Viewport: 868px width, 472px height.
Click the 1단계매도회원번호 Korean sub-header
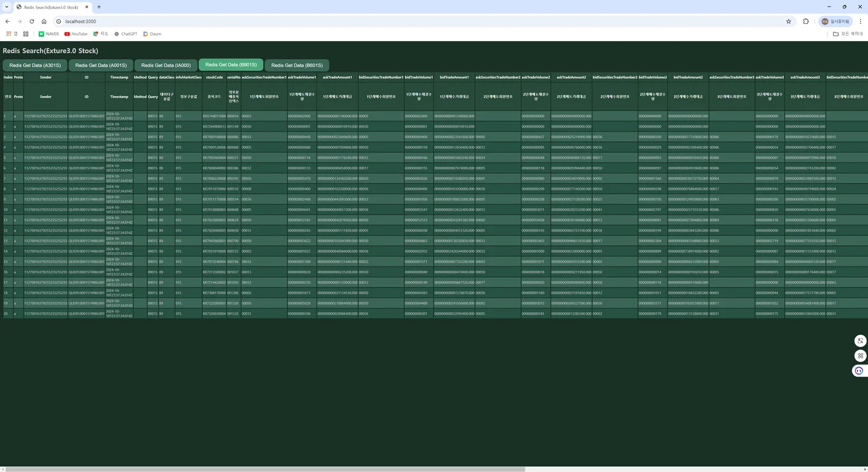click(x=264, y=97)
